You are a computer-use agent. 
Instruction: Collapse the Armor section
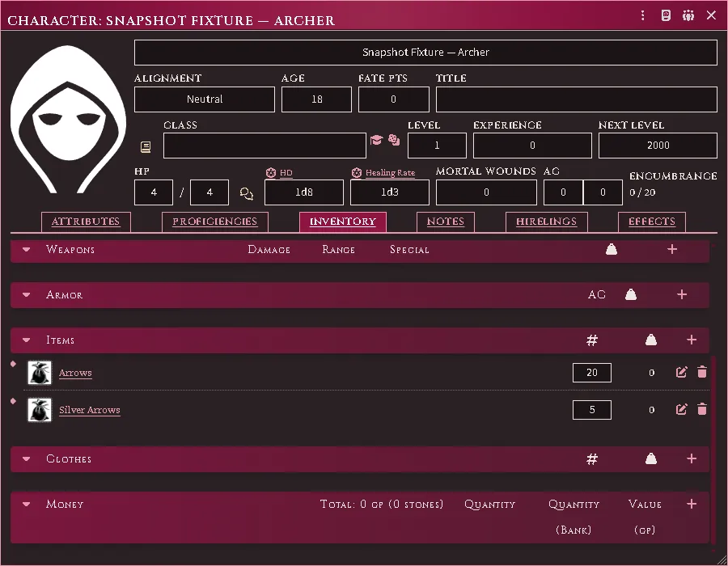[x=27, y=294]
